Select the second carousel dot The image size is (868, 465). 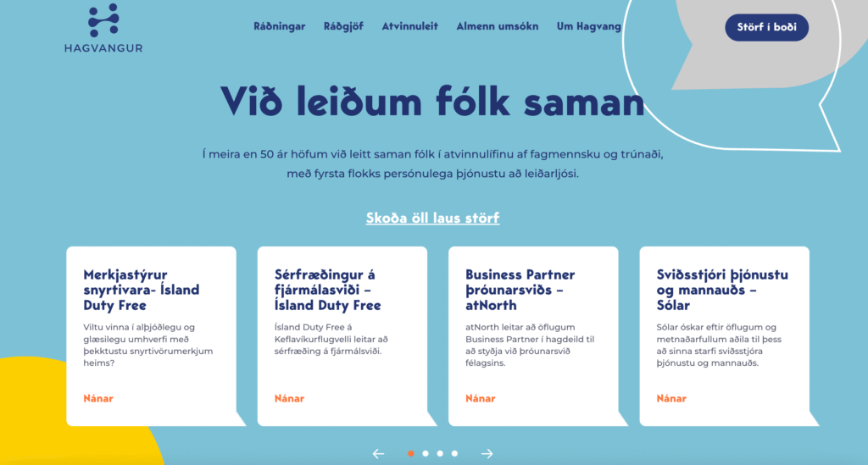coord(426,453)
